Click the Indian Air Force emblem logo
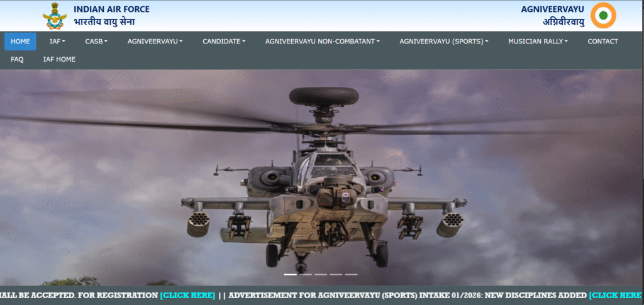The height and width of the screenshot is (305, 644). (x=54, y=16)
